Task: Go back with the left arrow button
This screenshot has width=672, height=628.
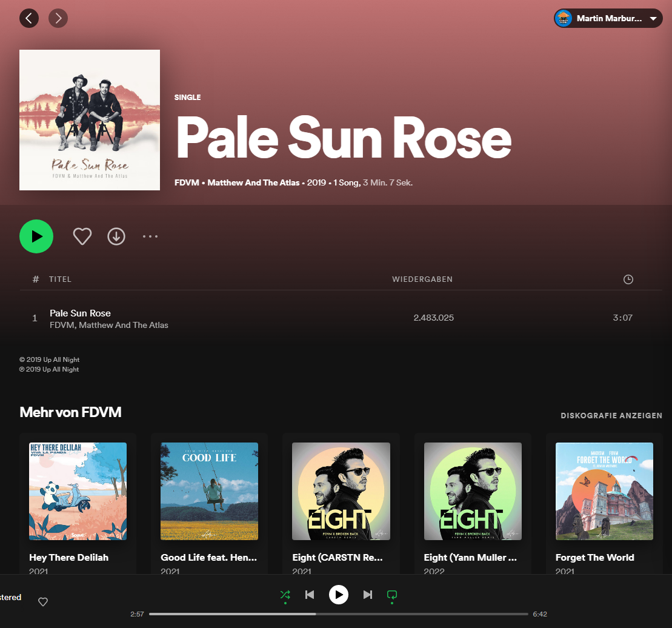Action: 29,18
